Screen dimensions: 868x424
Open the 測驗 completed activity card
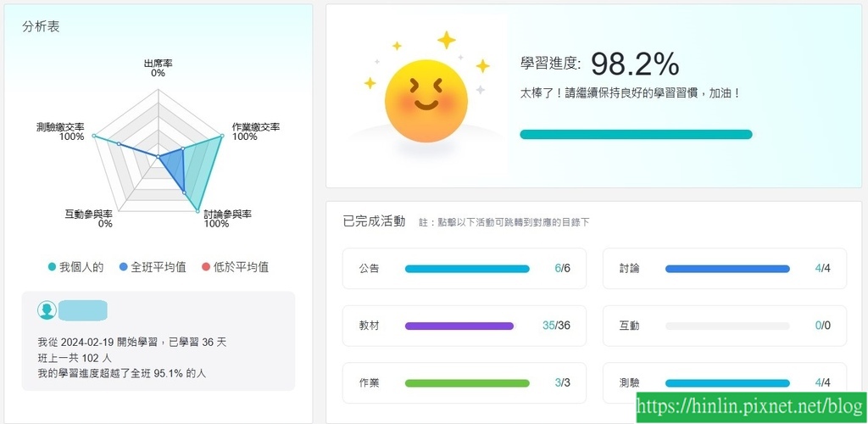pos(725,382)
